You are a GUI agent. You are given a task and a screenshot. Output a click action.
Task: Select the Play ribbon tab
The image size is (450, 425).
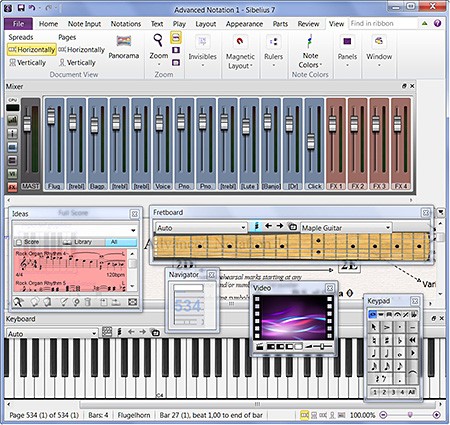[179, 24]
